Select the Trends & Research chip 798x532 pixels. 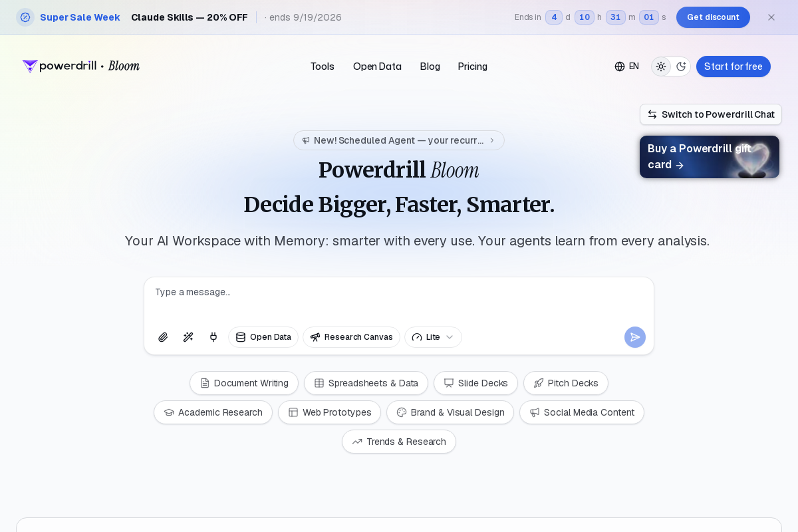pos(399,442)
